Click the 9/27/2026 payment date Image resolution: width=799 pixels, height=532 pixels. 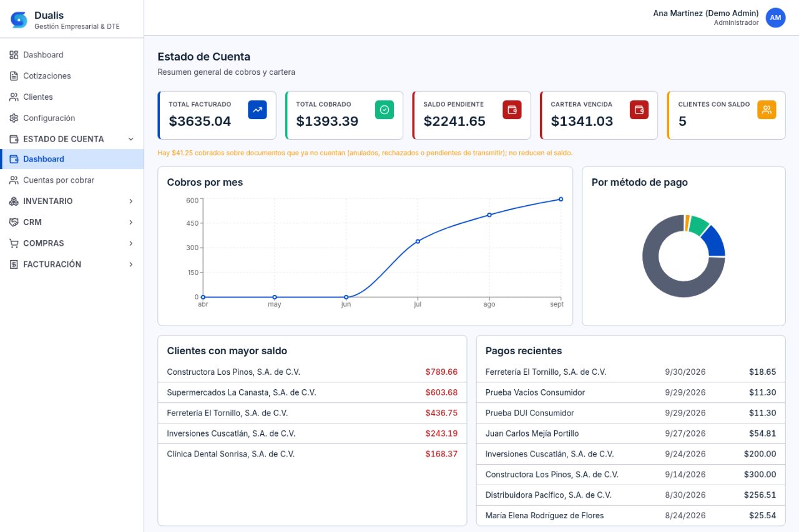click(x=685, y=433)
